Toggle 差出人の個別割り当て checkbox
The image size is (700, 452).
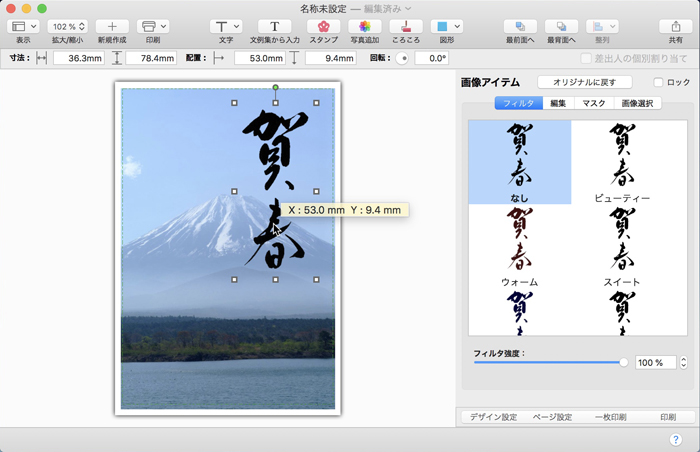tap(587, 58)
